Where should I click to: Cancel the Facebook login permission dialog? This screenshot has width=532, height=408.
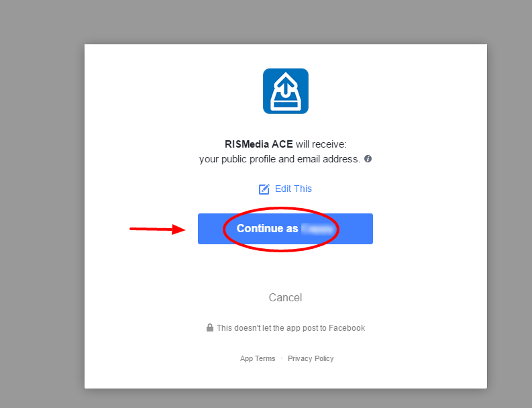[x=285, y=297]
